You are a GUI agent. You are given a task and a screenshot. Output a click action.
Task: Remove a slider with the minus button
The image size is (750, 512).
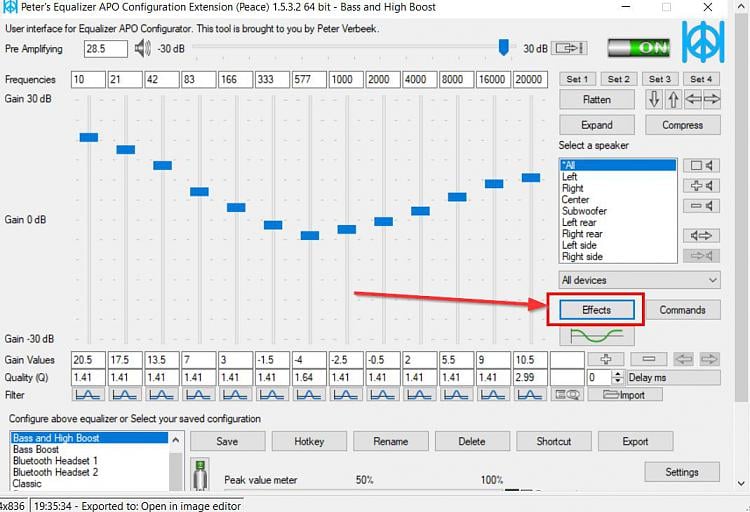649,359
